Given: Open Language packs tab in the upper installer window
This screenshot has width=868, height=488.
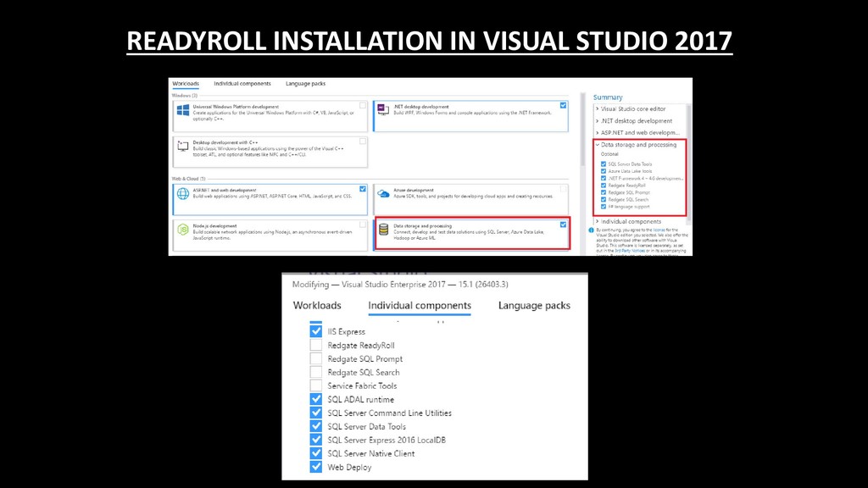Looking at the screenshot, I should tap(305, 84).
